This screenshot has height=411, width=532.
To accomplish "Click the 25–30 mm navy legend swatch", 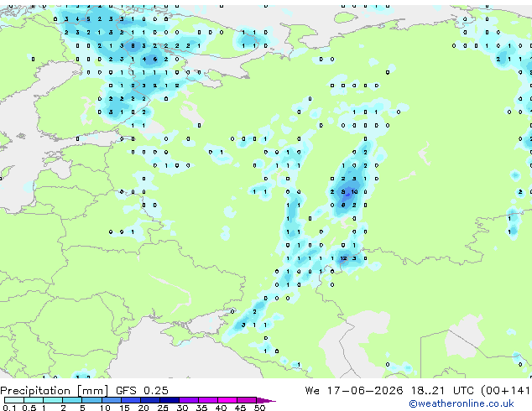I will pyautogui.click(x=169, y=400).
